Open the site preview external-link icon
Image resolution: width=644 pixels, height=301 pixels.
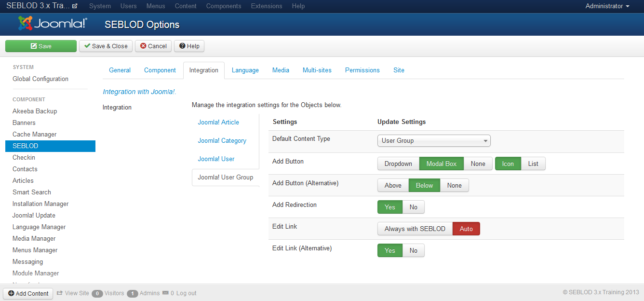tap(74, 6)
